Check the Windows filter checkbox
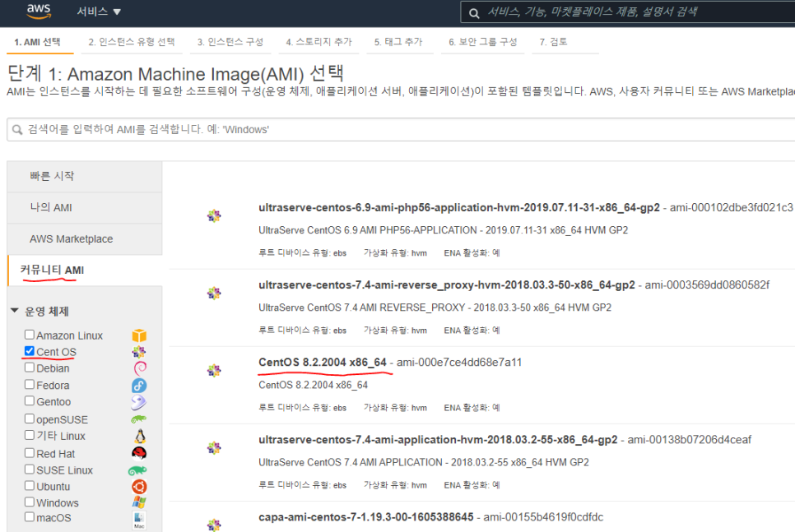The height and width of the screenshot is (532, 795). [x=30, y=502]
